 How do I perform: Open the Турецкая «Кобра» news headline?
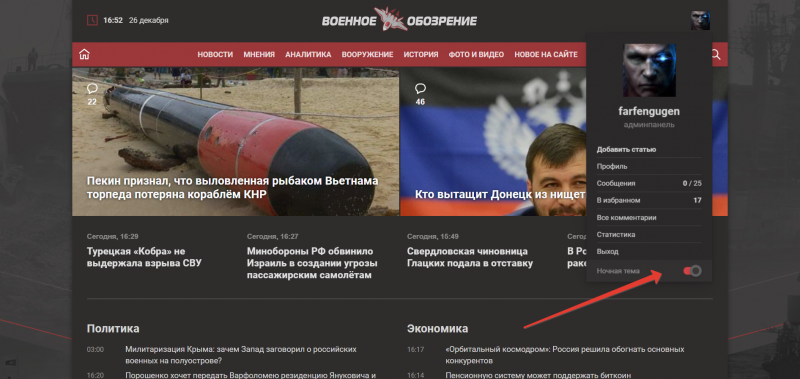coord(144,257)
